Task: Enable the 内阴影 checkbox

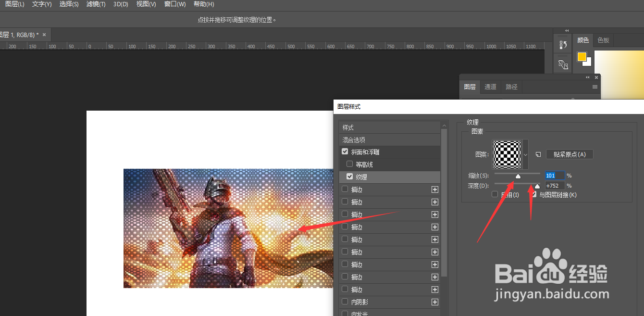Action: (345, 302)
